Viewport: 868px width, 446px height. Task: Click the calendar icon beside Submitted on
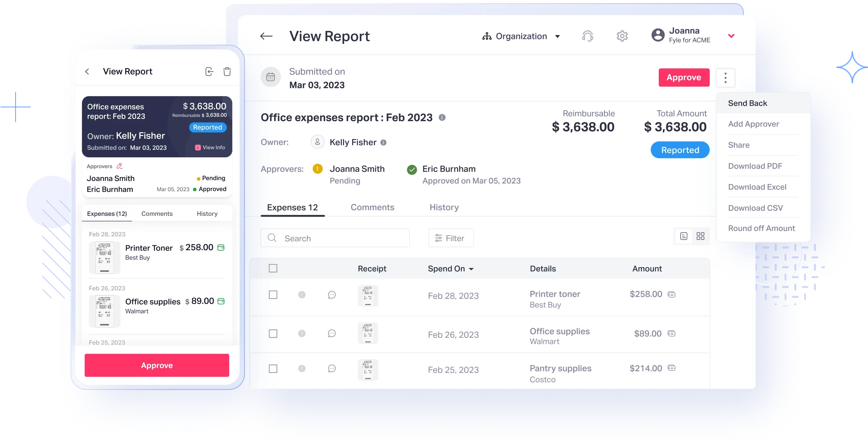click(x=270, y=77)
